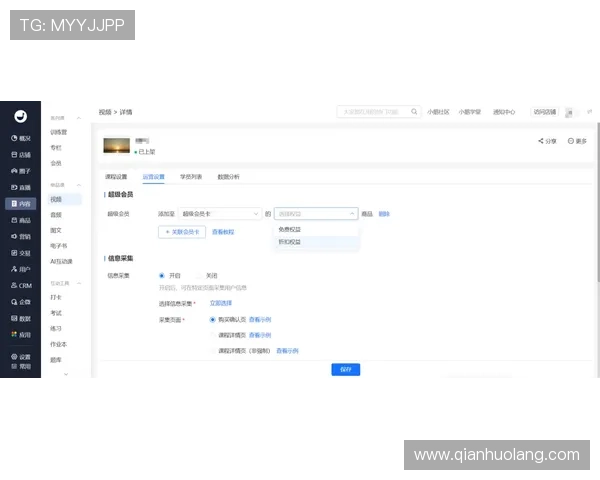Open 设置 settings in the dark sidebar
Screen dimensions: 600x480
(21, 357)
